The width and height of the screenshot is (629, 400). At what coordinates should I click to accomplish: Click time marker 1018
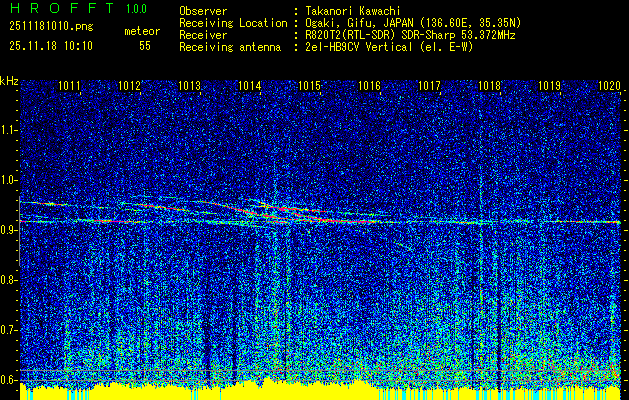point(489,85)
